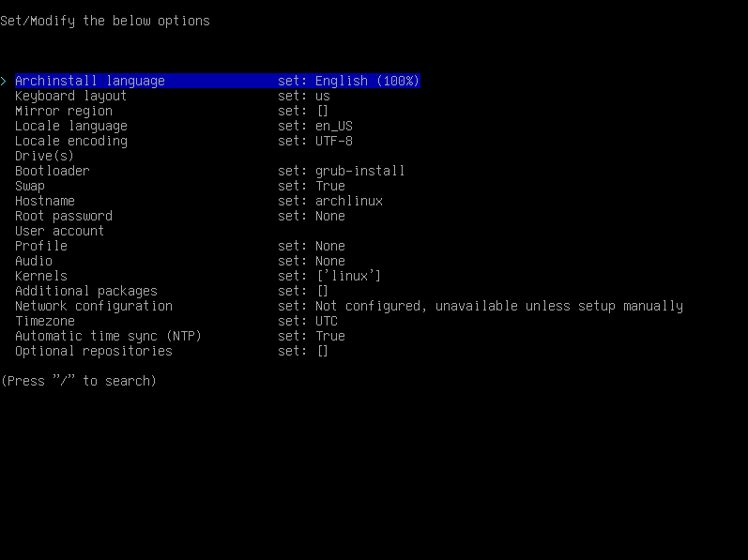Choose the Mirror region entry
The image size is (748, 560).
tap(172, 111)
